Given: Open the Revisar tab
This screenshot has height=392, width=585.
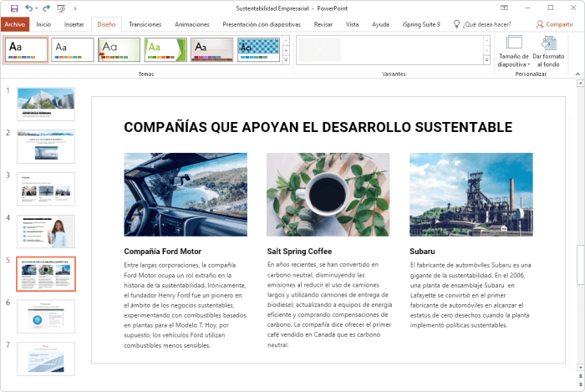Looking at the screenshot, I should 323,24.
